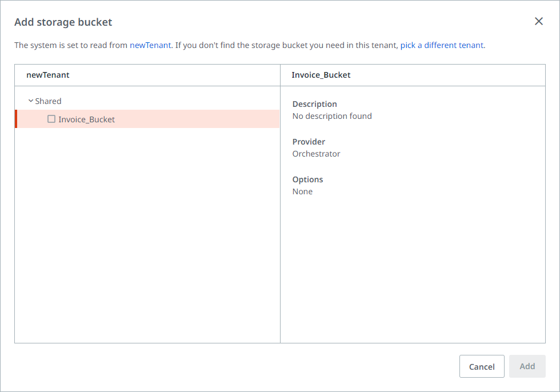Select the Invoice_Bucket details panel header

click(321, 75)
